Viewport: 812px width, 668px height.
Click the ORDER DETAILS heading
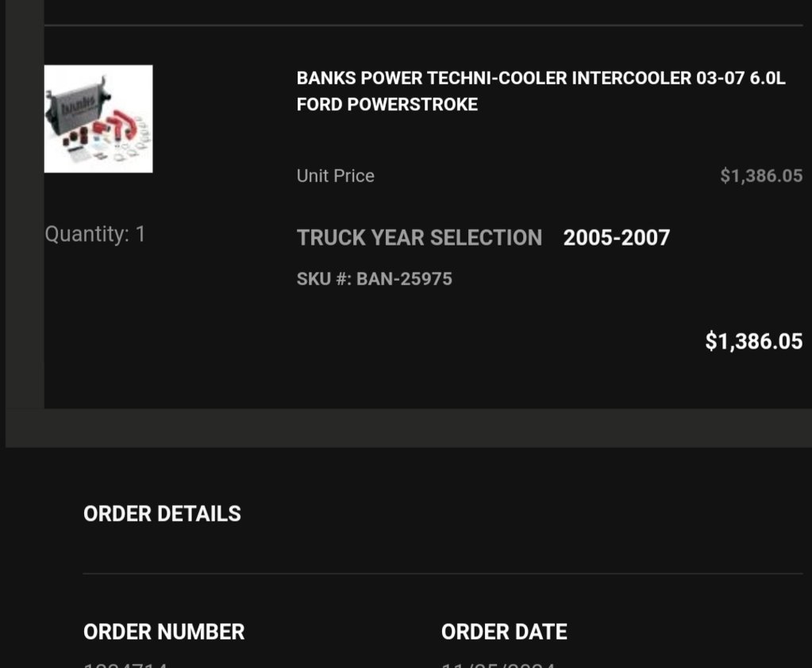click(x=162, y=514)
